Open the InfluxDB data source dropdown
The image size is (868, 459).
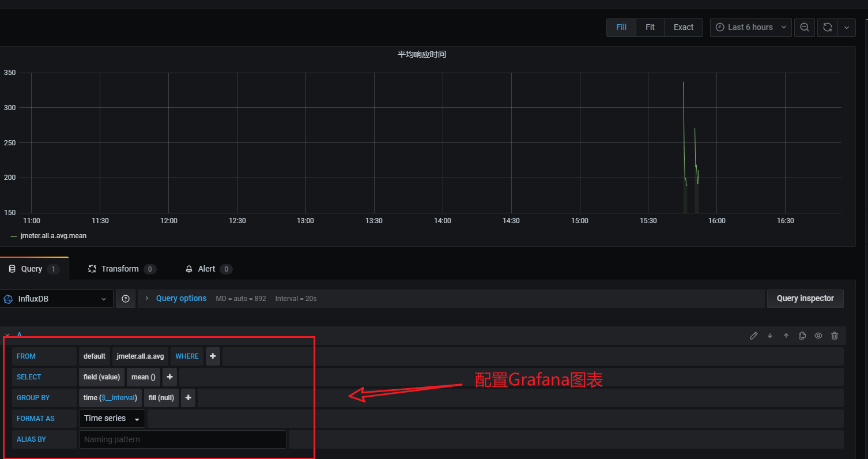pos(56,299)
